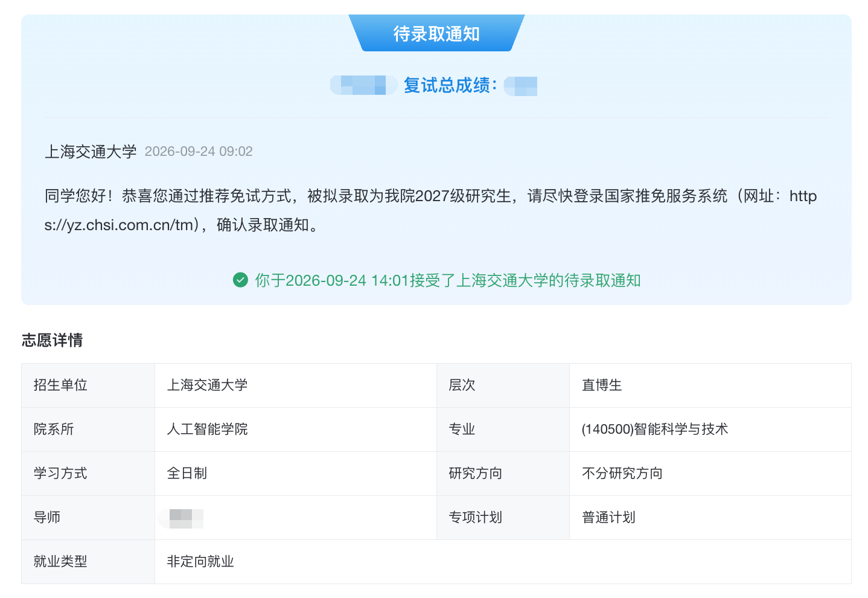Click the (140500)智能科学与技术 value cell
This screenshot has width=868, height=598.
710,429
